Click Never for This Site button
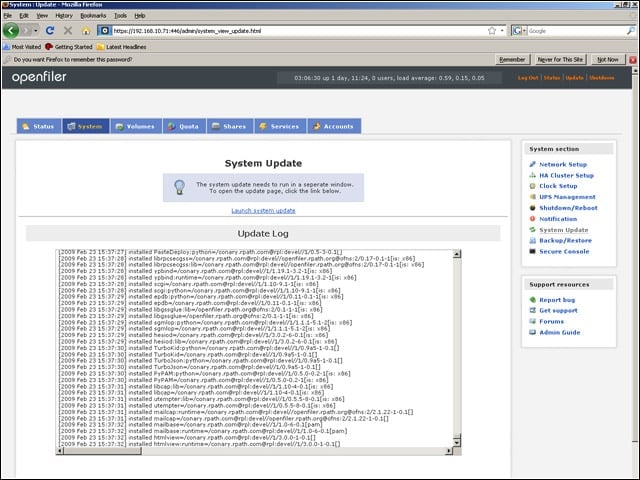The width and height of the screenshot is (640, 480). click(560, 60)
